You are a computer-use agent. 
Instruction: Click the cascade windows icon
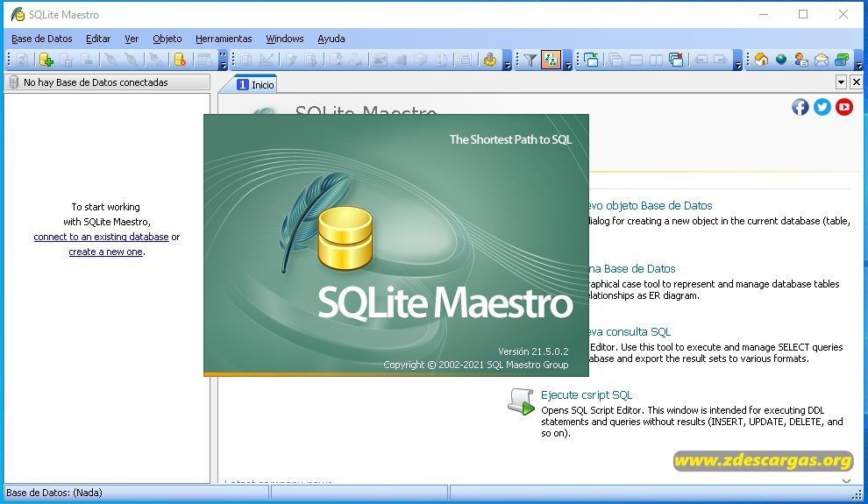click(x=615, y=60)
